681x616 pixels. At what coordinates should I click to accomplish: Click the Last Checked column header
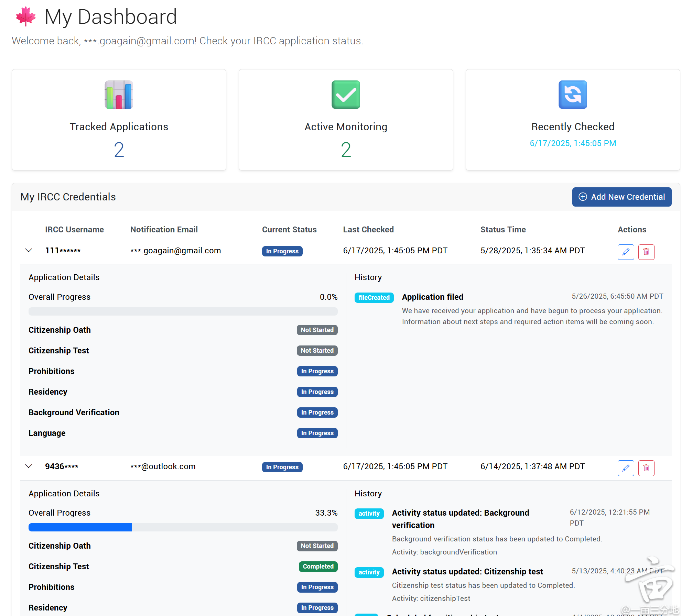coord(368,230)
